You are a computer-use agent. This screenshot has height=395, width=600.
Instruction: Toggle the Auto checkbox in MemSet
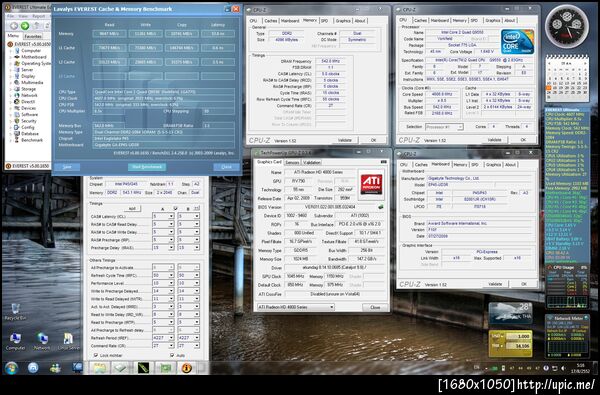point(172,356)
